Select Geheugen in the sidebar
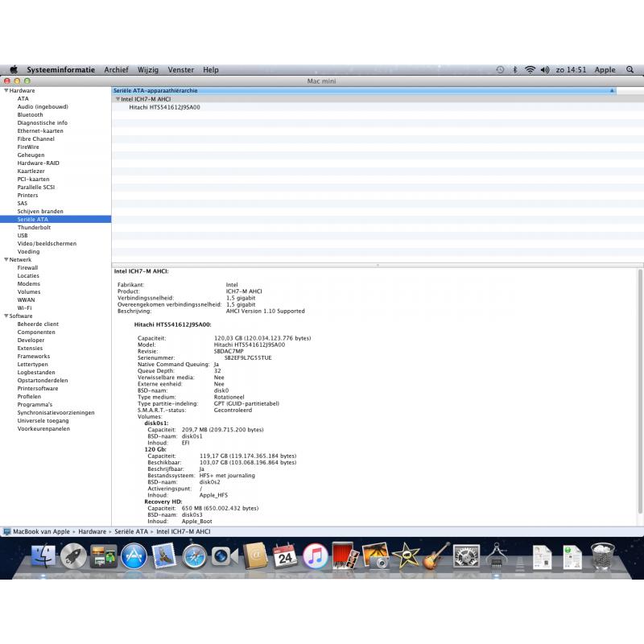This screenshot has width=644, height=644. pyautogui.click(x=31, y=155)
